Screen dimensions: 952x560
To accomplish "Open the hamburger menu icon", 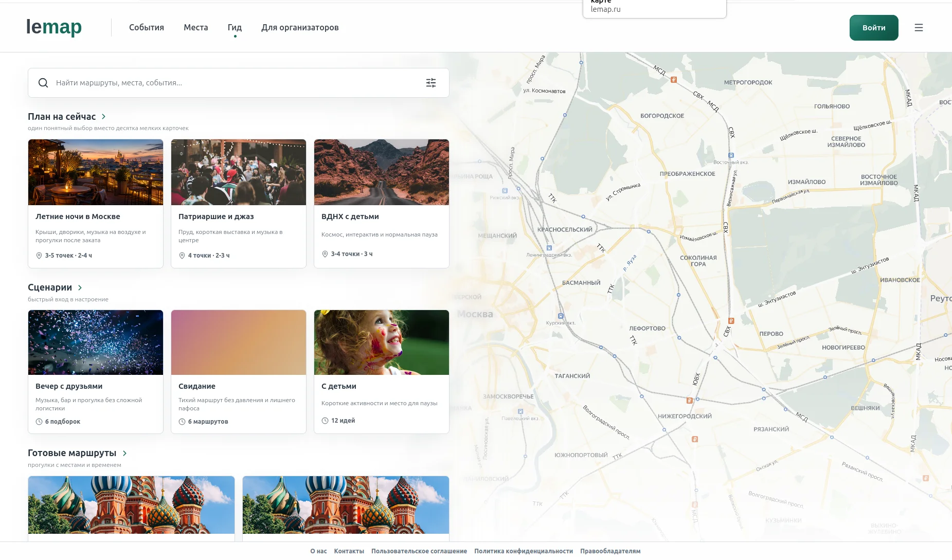I will pos(919,28).
